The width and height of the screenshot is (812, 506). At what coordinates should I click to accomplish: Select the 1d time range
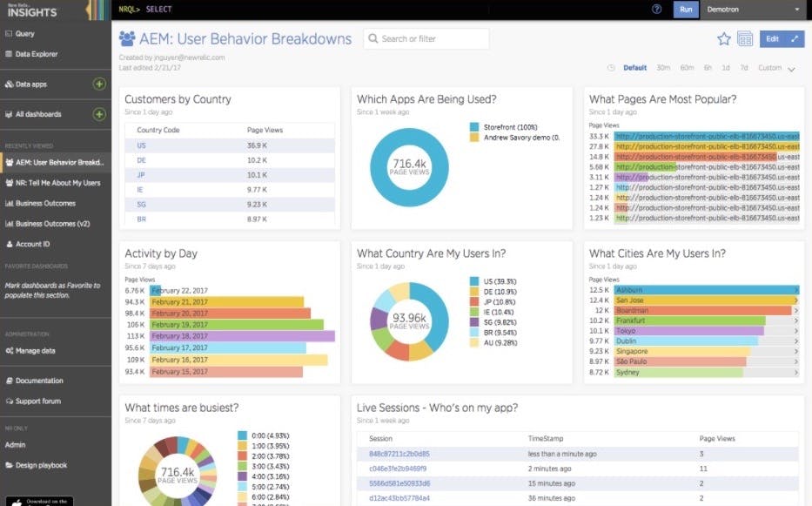[x=726, y=68]
